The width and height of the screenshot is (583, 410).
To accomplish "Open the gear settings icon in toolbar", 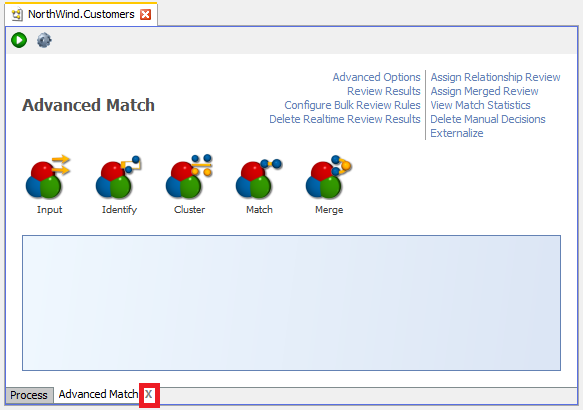I will [44, 40].
